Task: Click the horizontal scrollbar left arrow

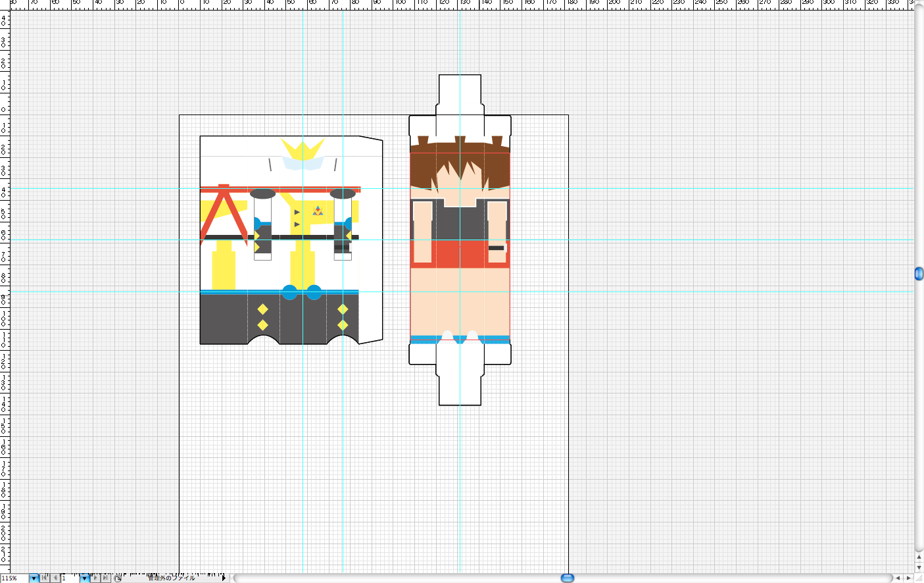Action: click(898, 578)
